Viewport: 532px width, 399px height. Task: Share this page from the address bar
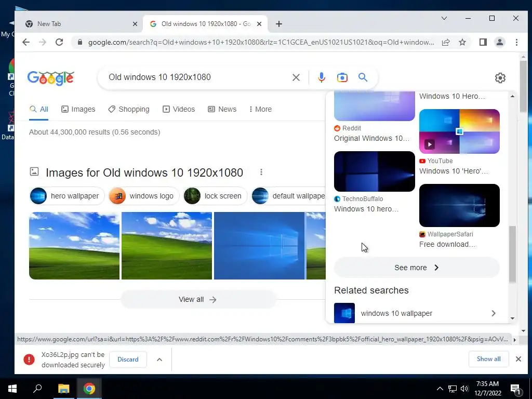point(446,42)
